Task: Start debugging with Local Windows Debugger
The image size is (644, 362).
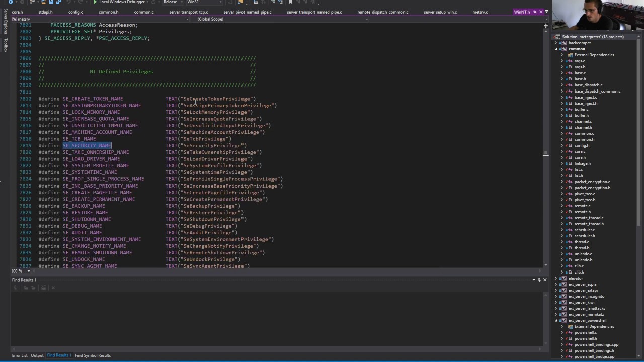Action: click(119, 2)
